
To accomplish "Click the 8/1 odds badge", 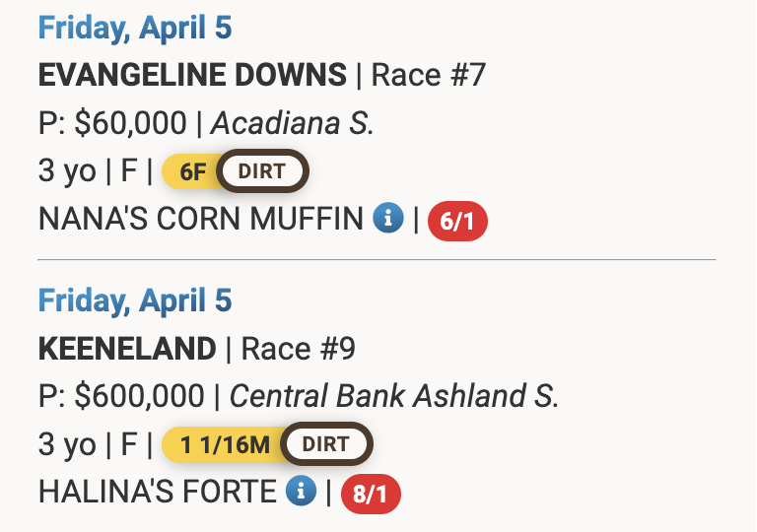I will point(371,493).
